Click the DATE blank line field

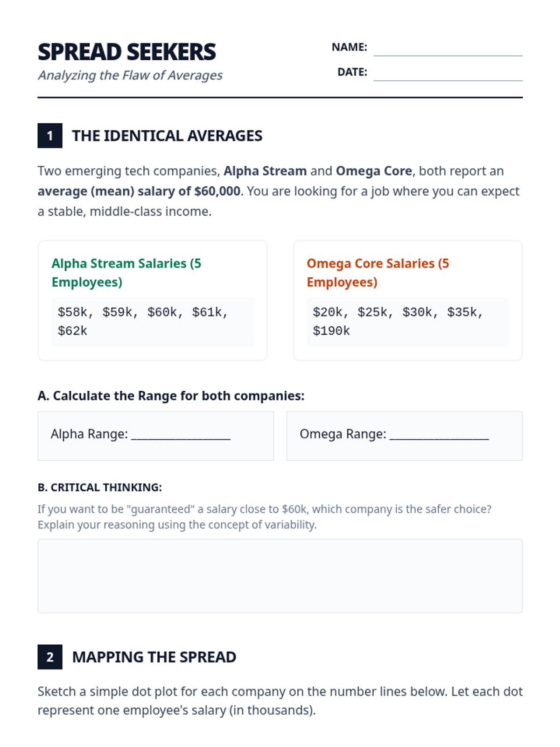[448, 73]
